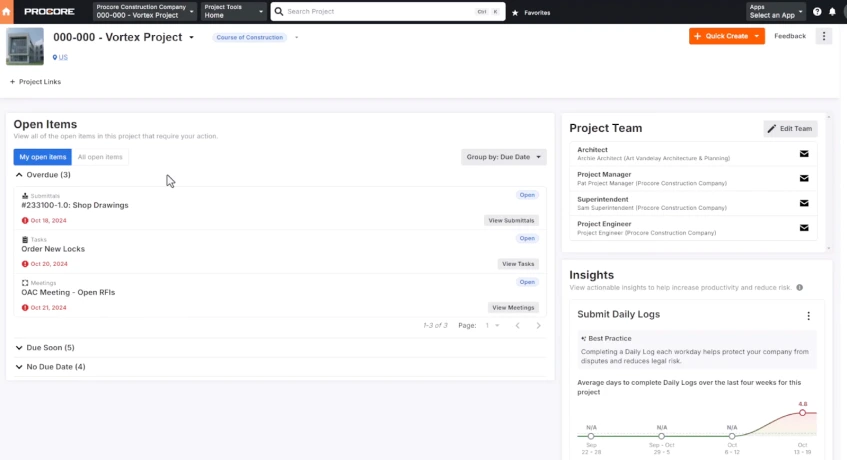
Task: Click the View Meetings button
Action: point(513,308)
